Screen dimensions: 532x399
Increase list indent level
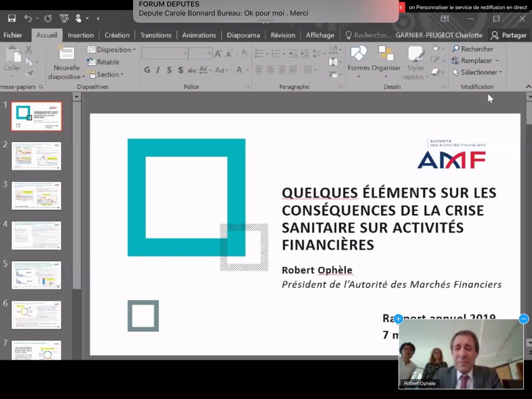click(305, 53)
